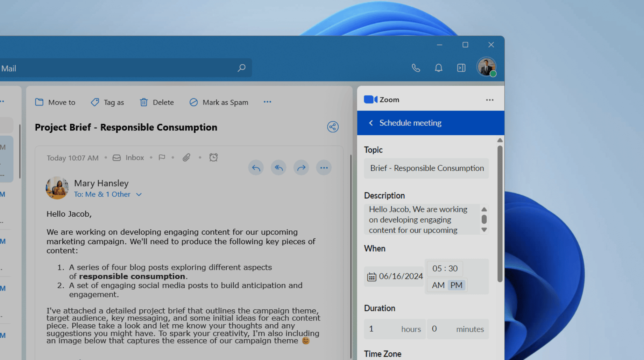Click the Duration hours field
644x360 pixels.
pos(395,329)
